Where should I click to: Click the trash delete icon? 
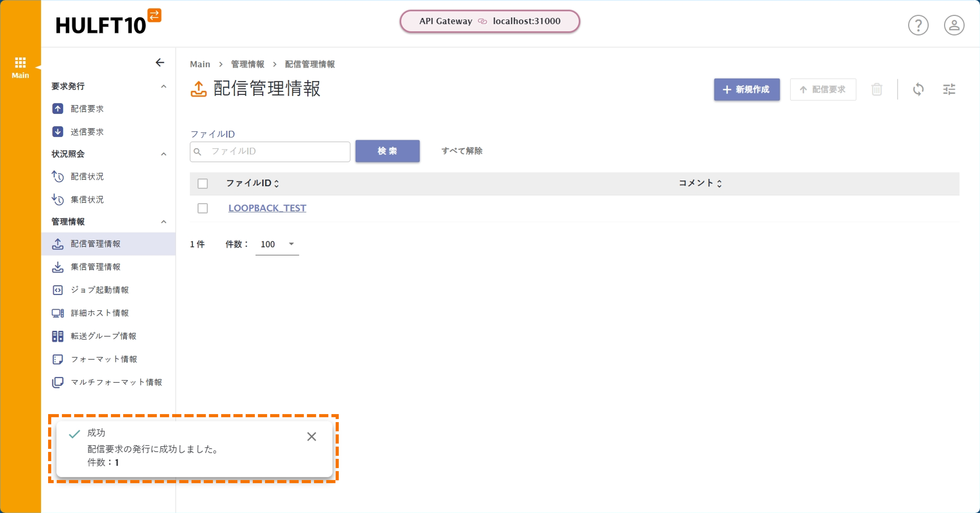(876, 89)
